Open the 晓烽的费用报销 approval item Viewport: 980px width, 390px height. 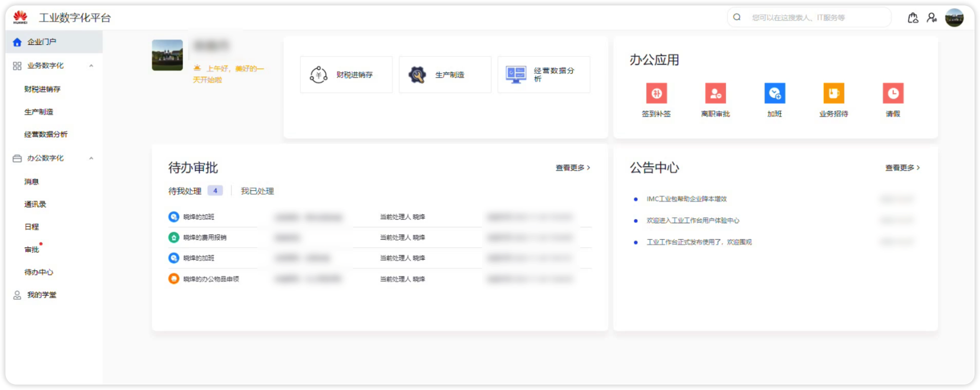[x=204, y=237]
